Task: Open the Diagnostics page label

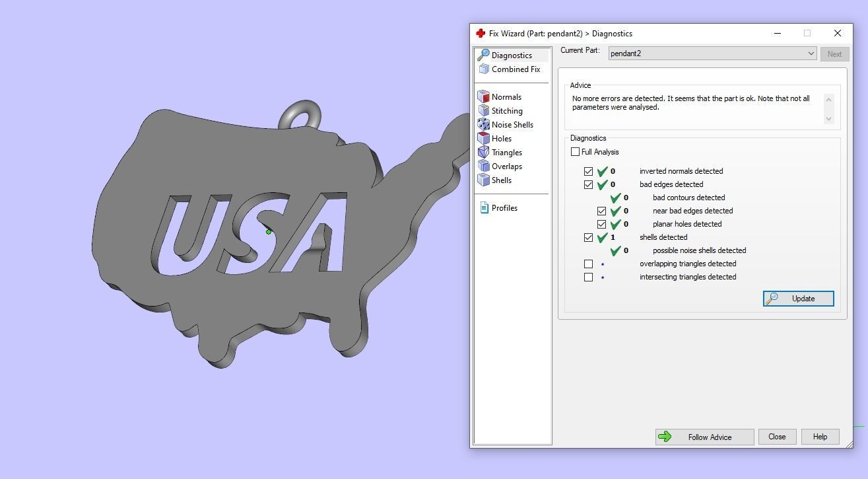Action: 512,55
